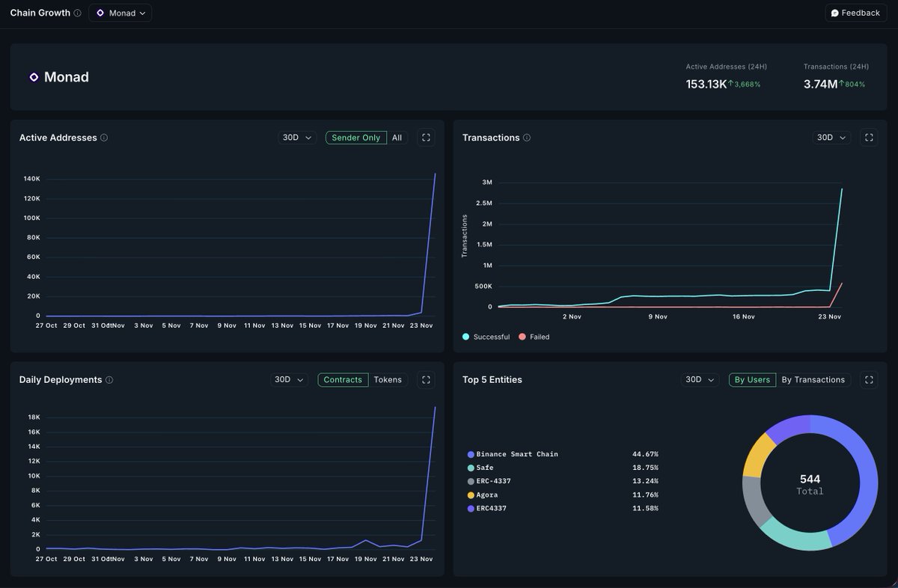Open the Feedback button
The height and width of the screenshot is (588, 898).
[x=855, y=13]
